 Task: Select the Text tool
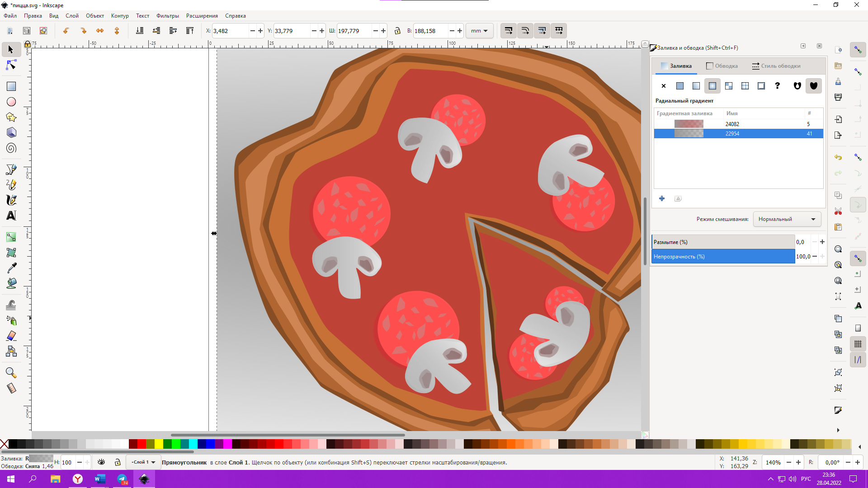11,216
